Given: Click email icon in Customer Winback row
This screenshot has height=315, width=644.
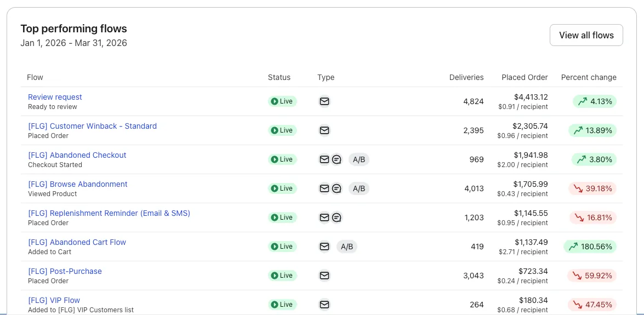Looking at the screenshot, I should (x=324, y=130).
